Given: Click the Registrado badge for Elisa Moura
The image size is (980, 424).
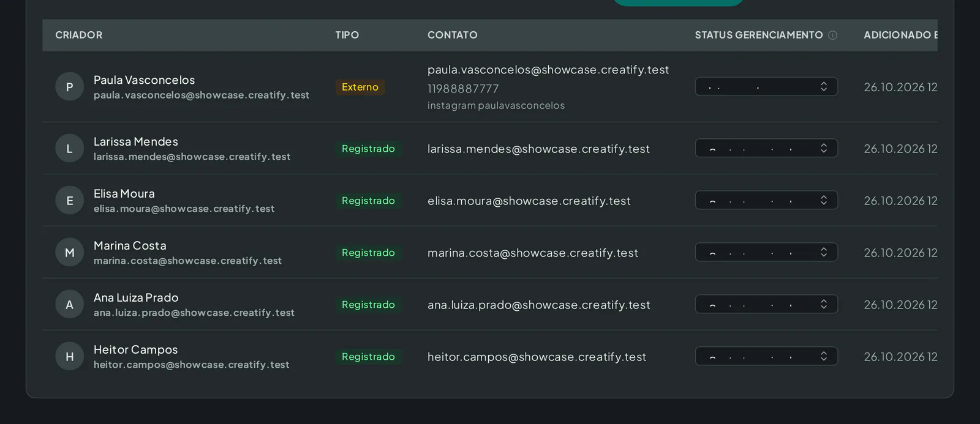Looking at the screenshot, I should (x=368, y=201).
